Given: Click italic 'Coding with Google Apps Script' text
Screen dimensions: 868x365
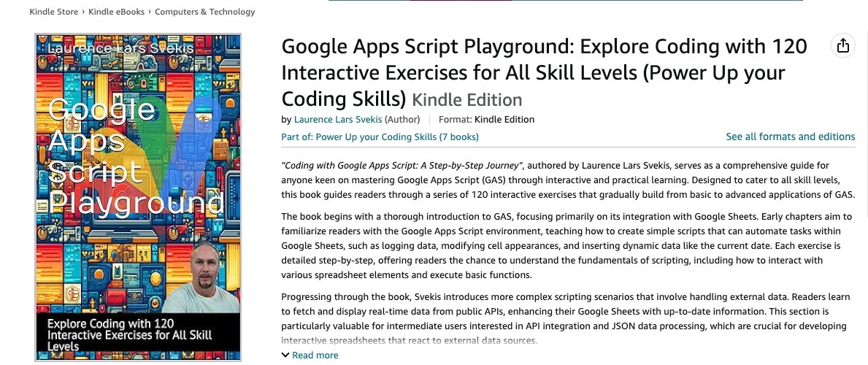Looking at the screenshot, I should point(402,165).
